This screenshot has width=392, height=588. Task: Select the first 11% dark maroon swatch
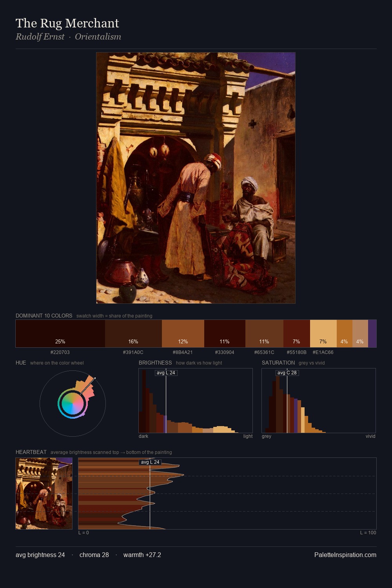click(x=225, y=334)
